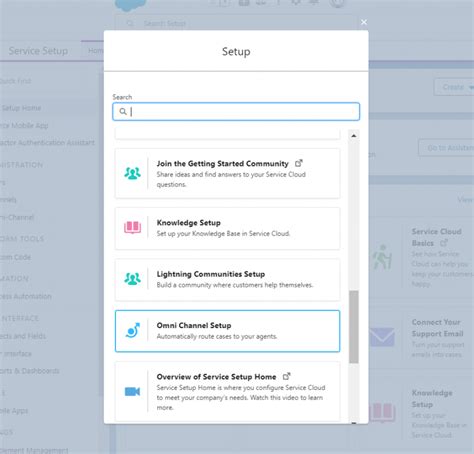Click text 'Build a community where customers help themselves.'
Screen dimensions: 474x454
235,285
